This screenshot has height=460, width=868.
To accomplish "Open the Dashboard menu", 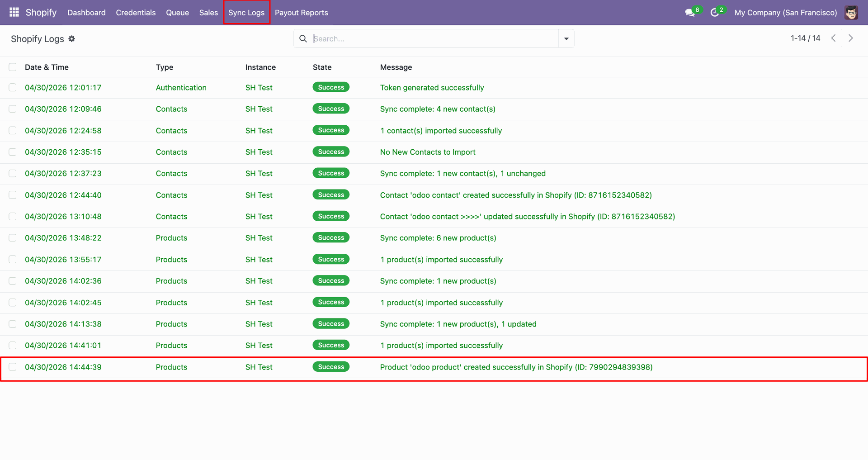I will pyautogui.click(x=86, y=13).
